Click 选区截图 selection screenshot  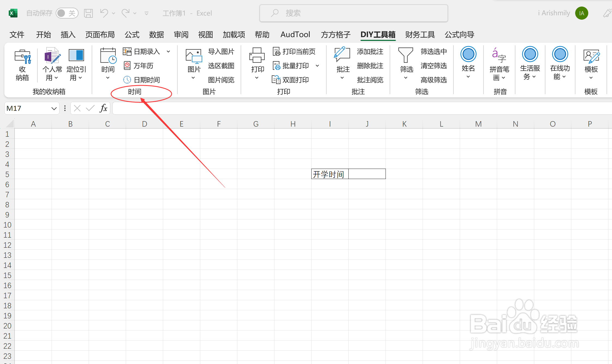221,66
